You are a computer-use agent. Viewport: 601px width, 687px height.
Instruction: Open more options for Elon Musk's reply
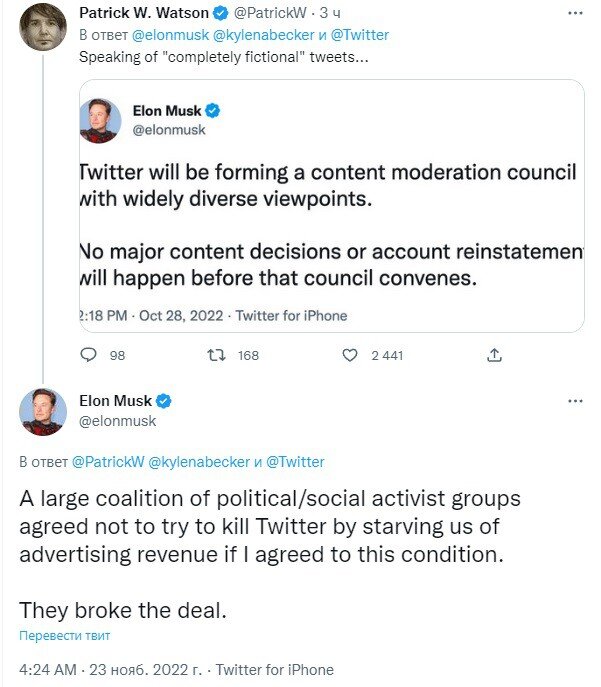click(575, 401)
